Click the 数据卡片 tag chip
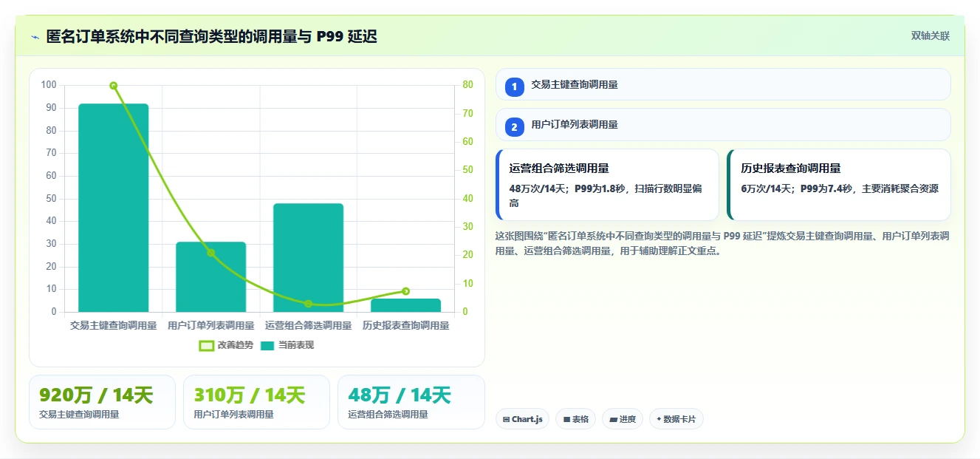 click(676, 419)
